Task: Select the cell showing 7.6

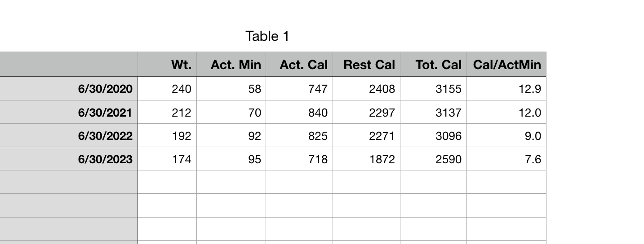Action: [x=506, y=159]
